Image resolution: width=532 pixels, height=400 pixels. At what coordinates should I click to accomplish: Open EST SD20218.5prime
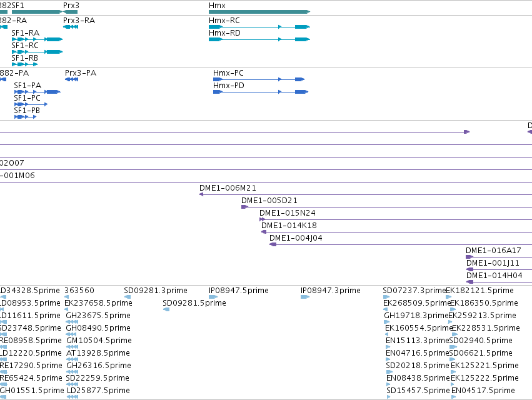(x=418, y=366)
